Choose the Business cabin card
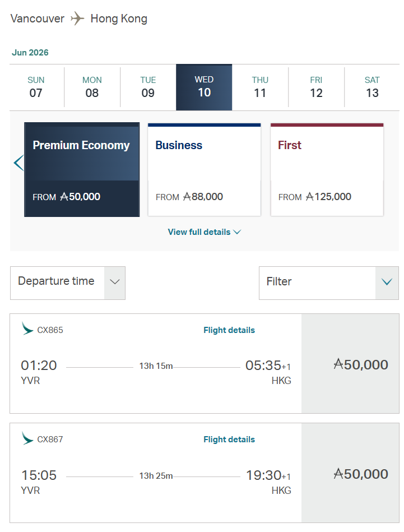 pos(205,169)
